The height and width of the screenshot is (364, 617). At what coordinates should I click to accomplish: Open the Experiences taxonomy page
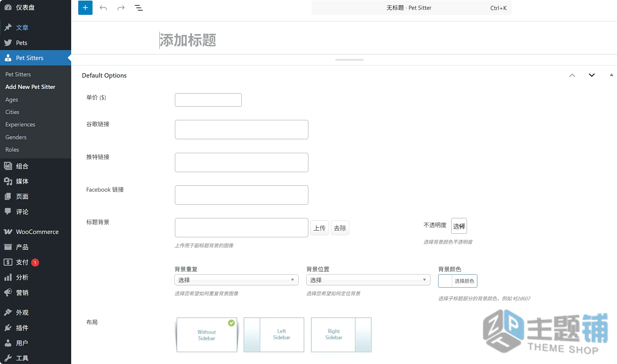point(20,124)
